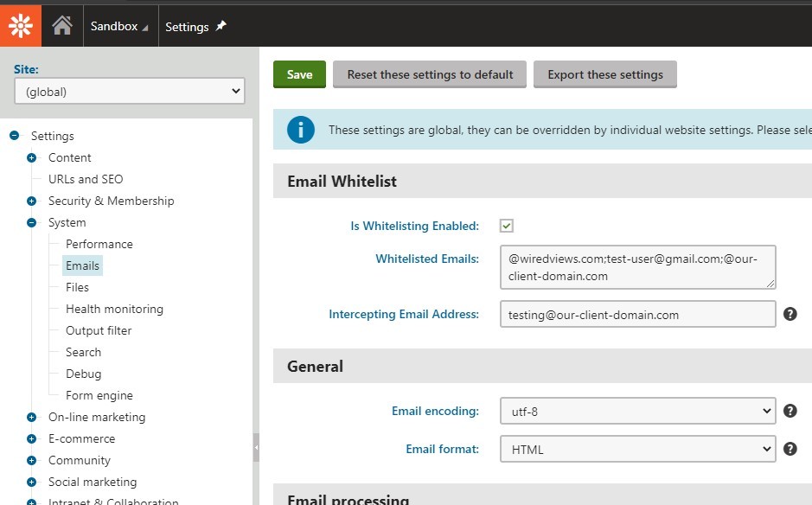Open the Sandbox site selector
This screenshot has width=812, height=505.
(x=119, y=26)
